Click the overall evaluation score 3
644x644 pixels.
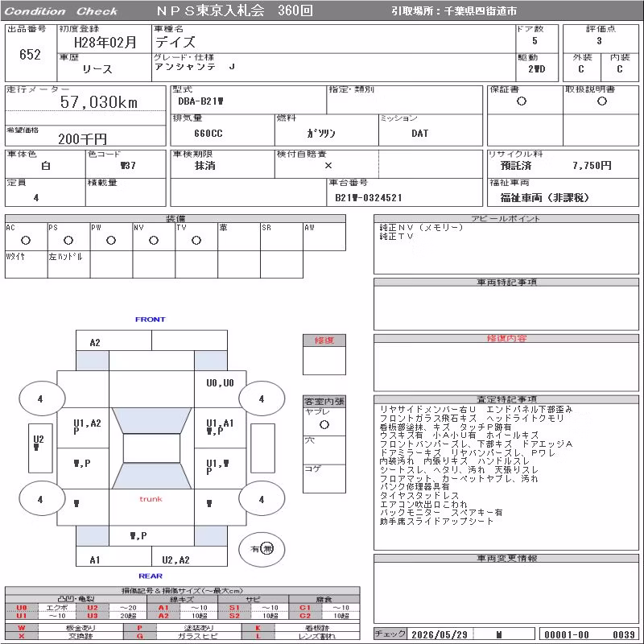click(599, 41)
